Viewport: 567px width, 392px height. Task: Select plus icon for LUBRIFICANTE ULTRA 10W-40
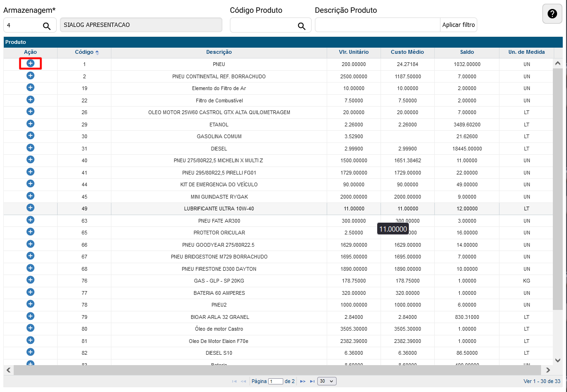pos(30,208)
